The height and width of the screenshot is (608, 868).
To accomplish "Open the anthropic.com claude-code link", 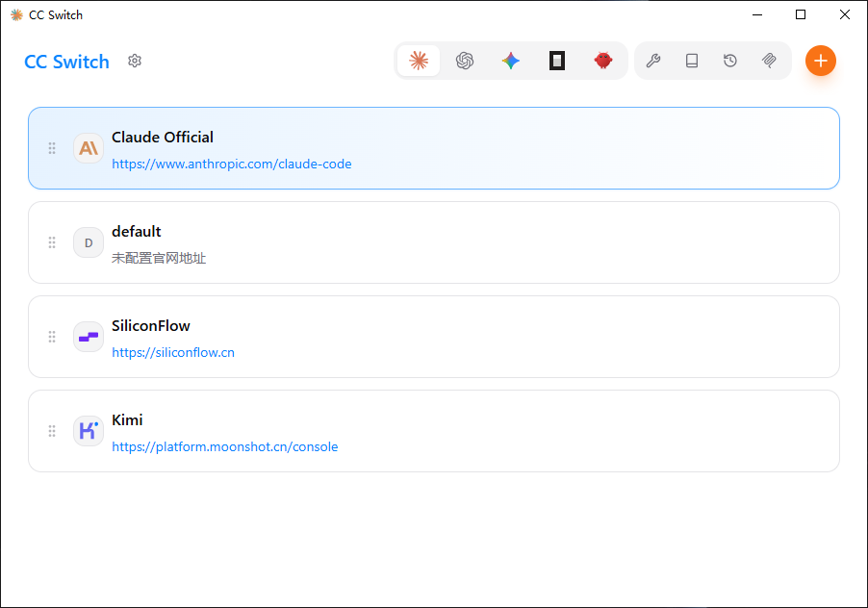I will pyautogui.click(x=231, y=164).
